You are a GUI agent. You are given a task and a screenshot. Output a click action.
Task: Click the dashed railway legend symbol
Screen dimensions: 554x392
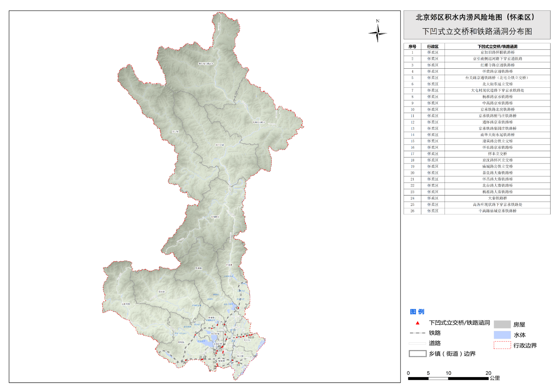(x=417, y=333)
